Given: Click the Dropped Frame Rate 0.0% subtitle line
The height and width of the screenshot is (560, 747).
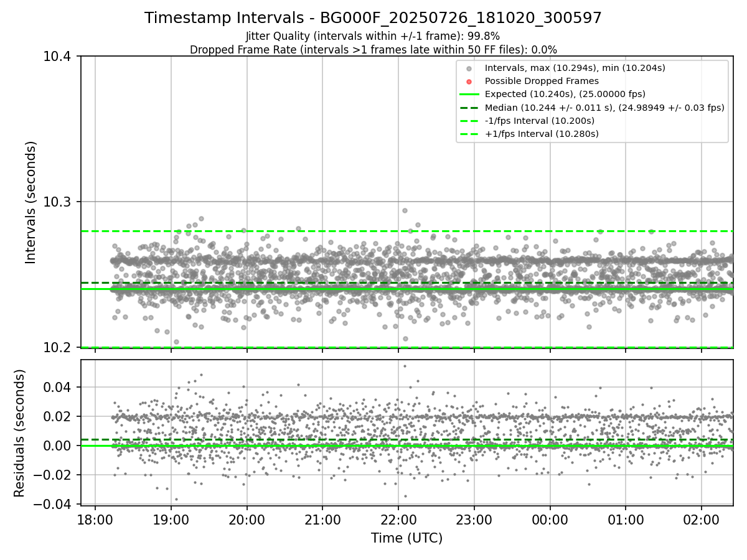Looking at the screenshot, I should click(373, 50).
